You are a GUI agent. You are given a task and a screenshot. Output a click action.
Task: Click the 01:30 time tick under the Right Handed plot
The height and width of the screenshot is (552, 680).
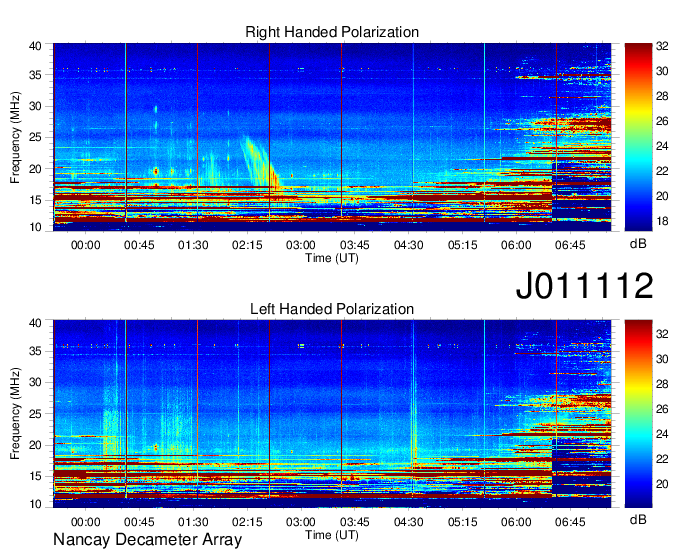(x=193, y=245)
